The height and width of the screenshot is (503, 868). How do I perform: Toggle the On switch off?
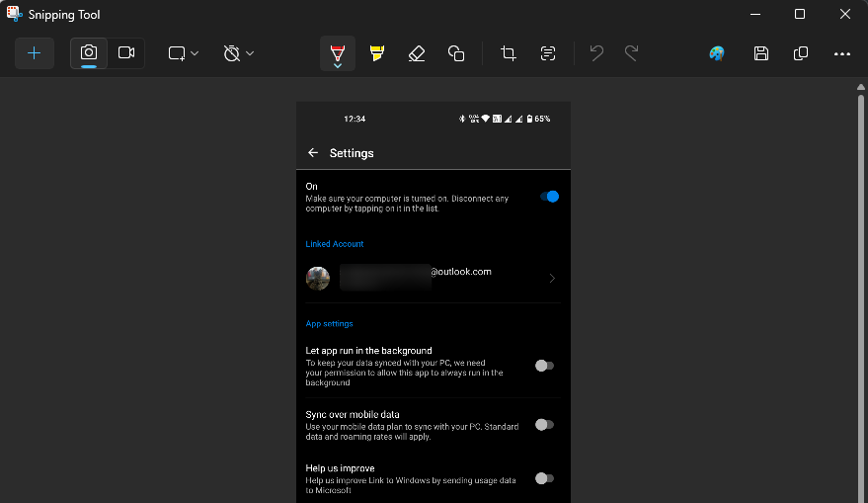pyautogui.click(x=550, y=197)
